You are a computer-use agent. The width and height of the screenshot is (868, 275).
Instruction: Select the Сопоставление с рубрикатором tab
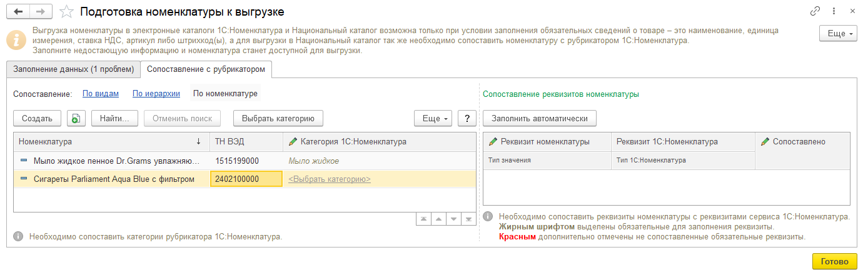click(206, 69)
